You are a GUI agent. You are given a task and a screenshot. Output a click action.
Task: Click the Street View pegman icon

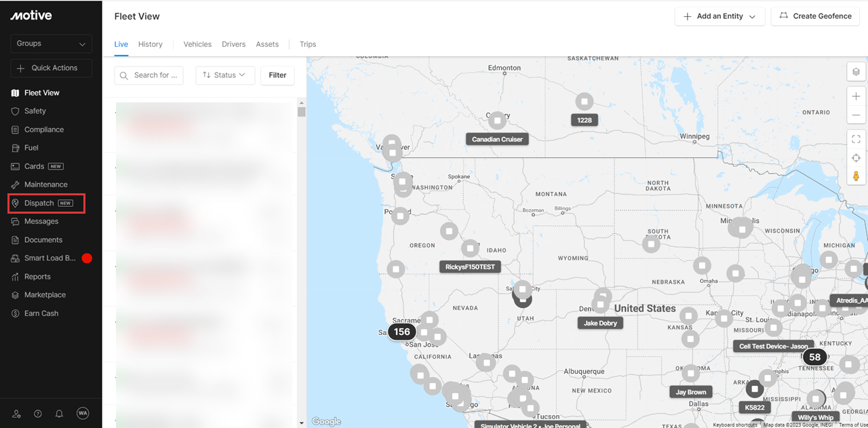pyautogui.click(x=856, y=176)
